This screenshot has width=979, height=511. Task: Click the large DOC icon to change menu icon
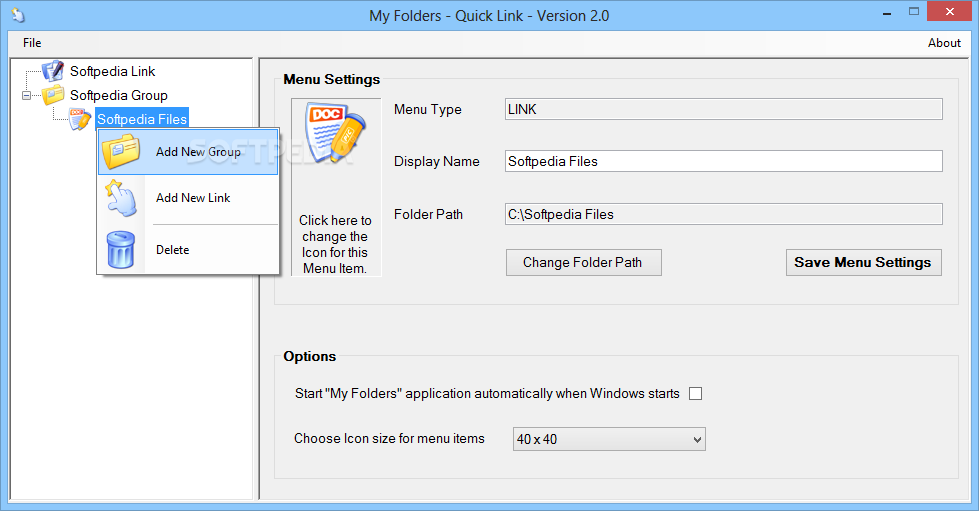(x=335, y=133)
